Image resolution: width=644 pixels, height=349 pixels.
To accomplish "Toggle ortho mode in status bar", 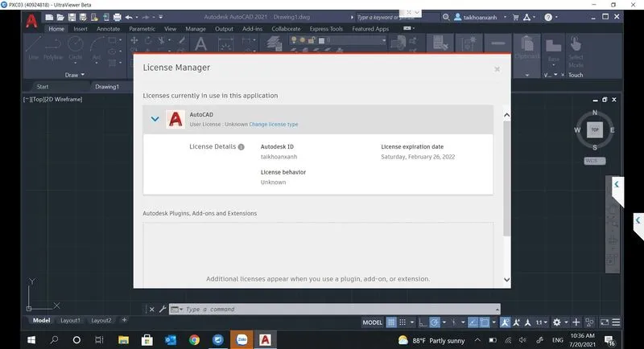I will [423, 322].
